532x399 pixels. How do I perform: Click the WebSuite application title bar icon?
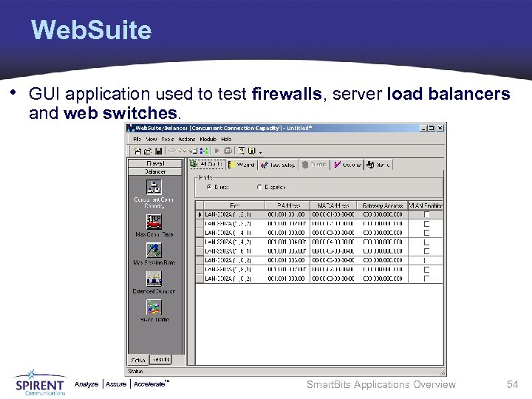pos(130,128)
